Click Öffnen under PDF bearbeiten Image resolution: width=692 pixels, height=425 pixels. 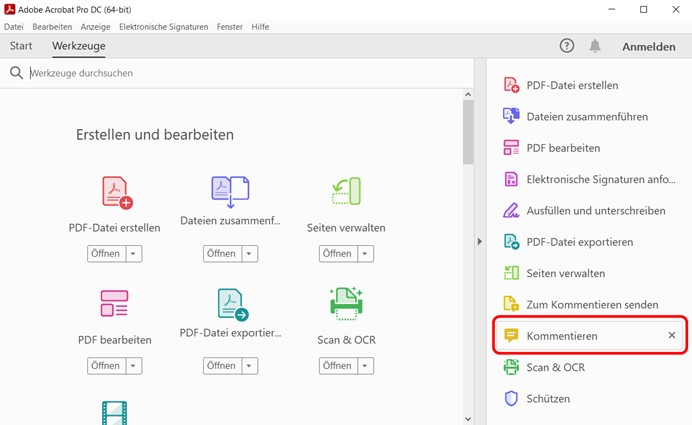click(x=105, y=366)
